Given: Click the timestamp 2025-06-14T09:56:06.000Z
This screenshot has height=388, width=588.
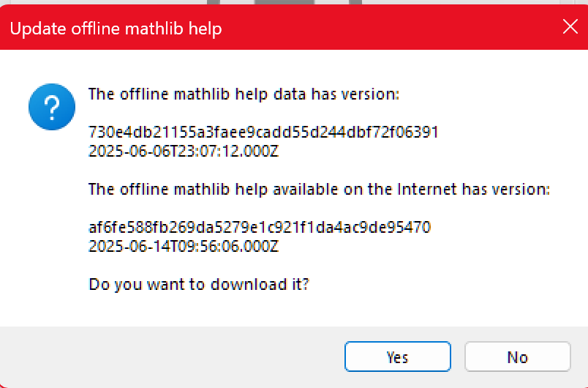Looking at the screenshot, I should click(x=184, y=246).
